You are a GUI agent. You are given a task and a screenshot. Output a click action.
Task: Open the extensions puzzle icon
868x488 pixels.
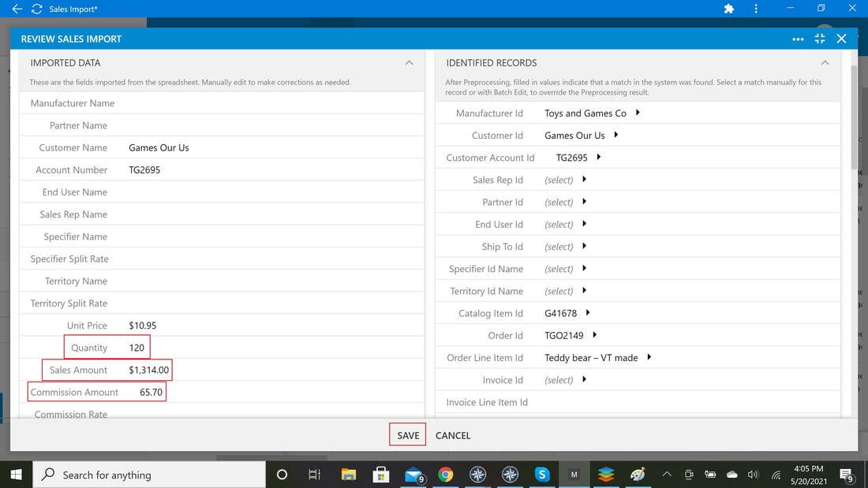(x=729, y=9)
